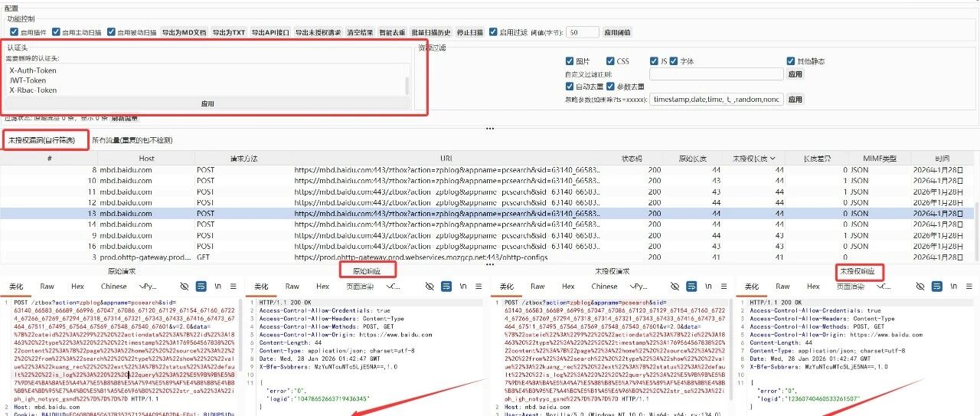Image resolution: width=980 pixels, height=416 pixels.
Task: Expand the C... tab dropdown in 未授权响应 panel
Action: 885,287
